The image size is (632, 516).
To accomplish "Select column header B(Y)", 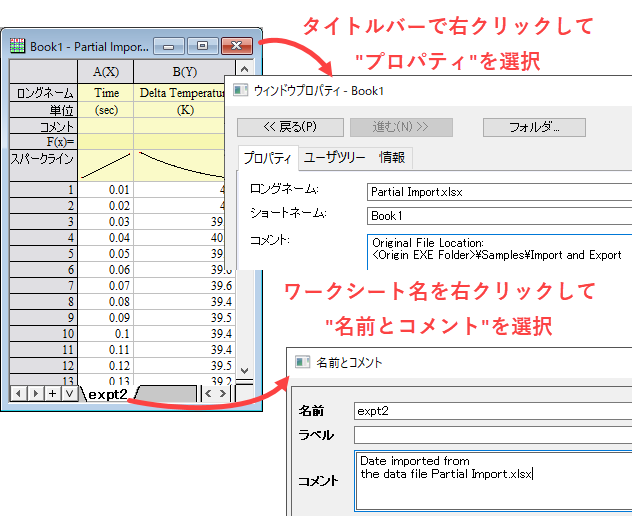I will pyautogui.click(x=185, y=72).
